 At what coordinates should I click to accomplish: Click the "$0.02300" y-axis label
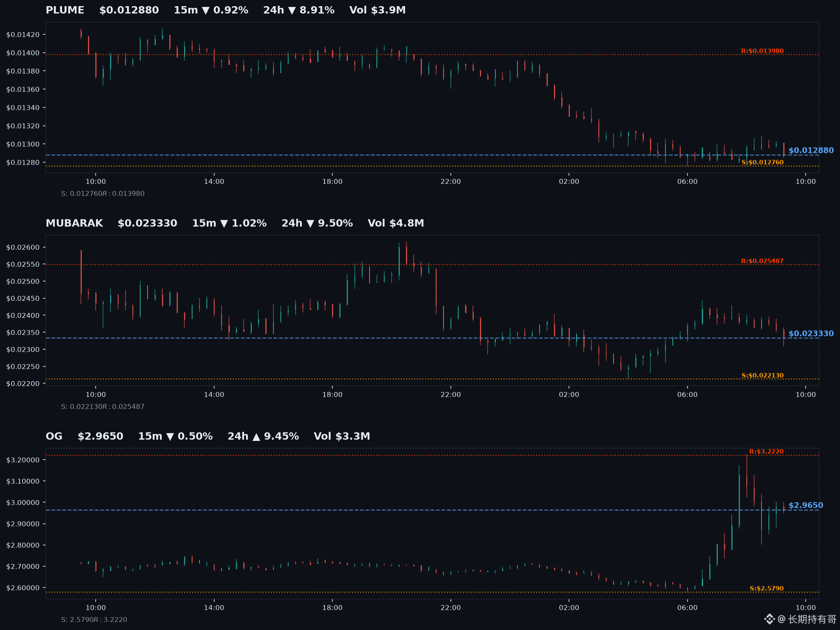[x=23, y=350]
